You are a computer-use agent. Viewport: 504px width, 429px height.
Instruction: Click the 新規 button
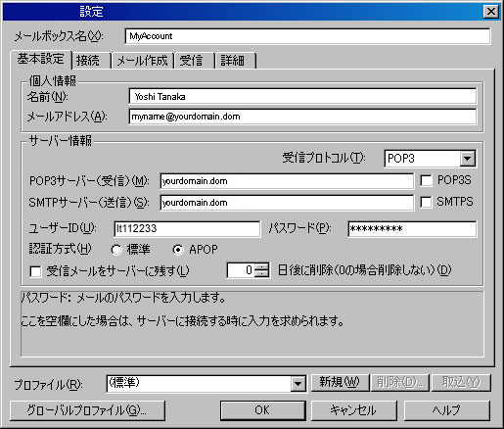(340, 382)
